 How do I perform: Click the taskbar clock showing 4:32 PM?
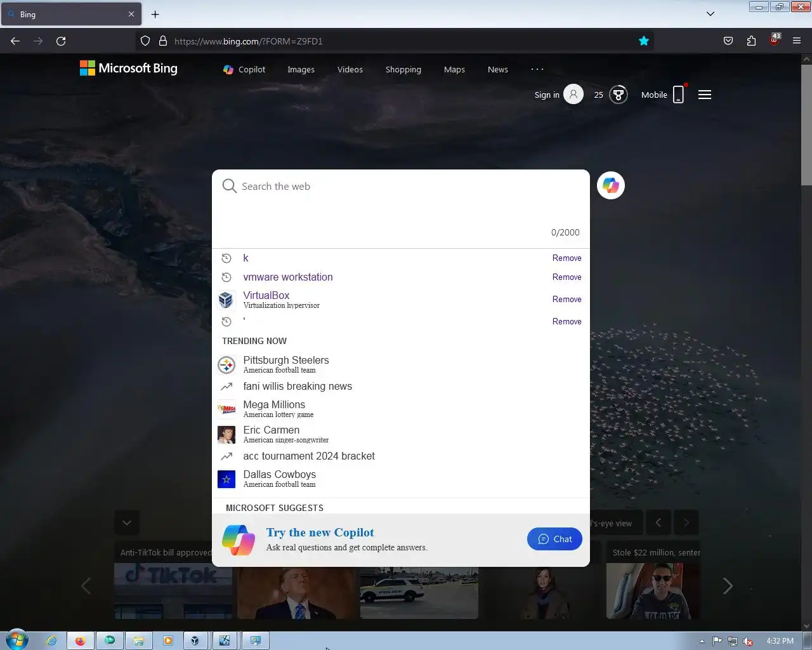(x=780, y=641)
